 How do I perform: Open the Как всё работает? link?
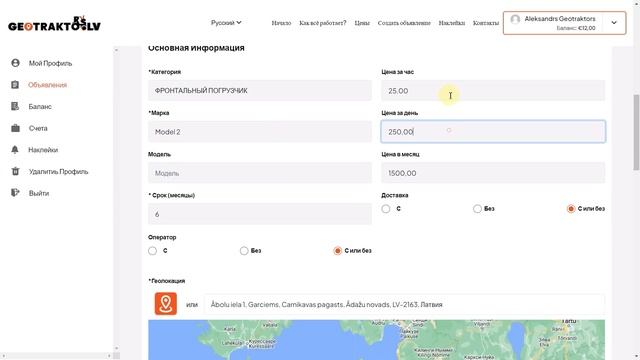point(322,23)
